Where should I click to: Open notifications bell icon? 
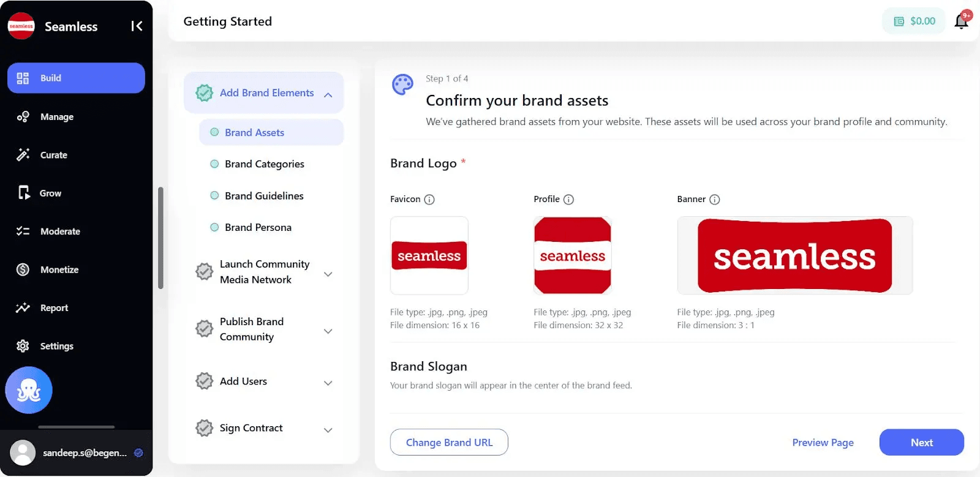[962, 21]
